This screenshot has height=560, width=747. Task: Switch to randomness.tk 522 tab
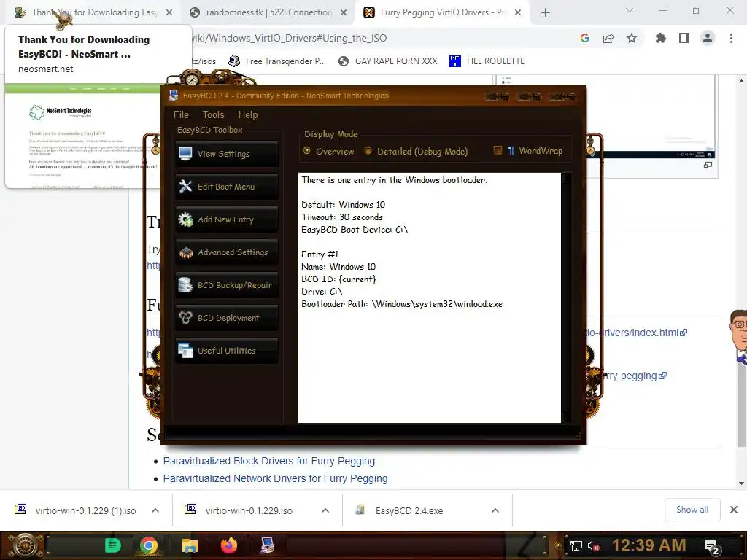click(268, 12)
